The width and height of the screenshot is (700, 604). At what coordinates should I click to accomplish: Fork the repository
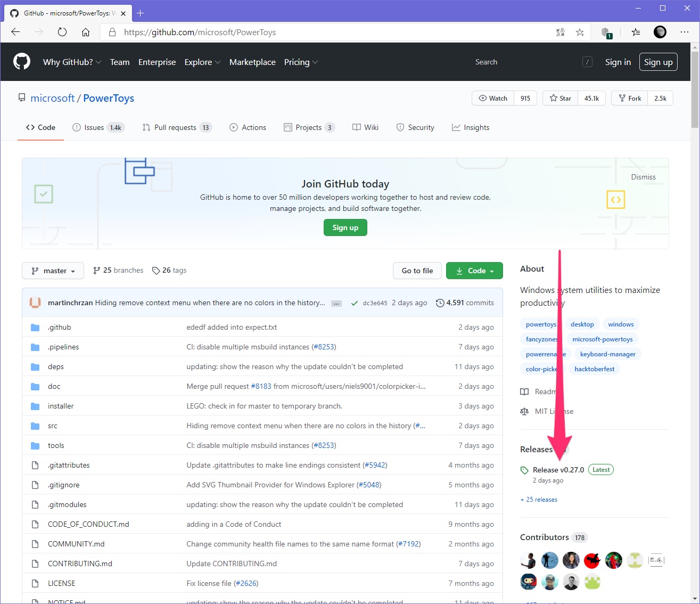[630, 98]
